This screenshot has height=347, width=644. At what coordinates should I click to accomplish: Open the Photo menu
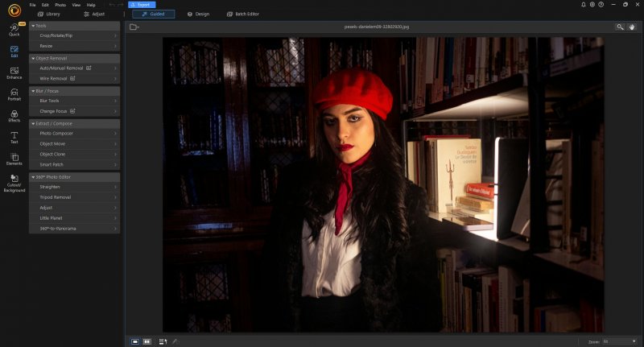pyautogui.click(x=60, y=5)
